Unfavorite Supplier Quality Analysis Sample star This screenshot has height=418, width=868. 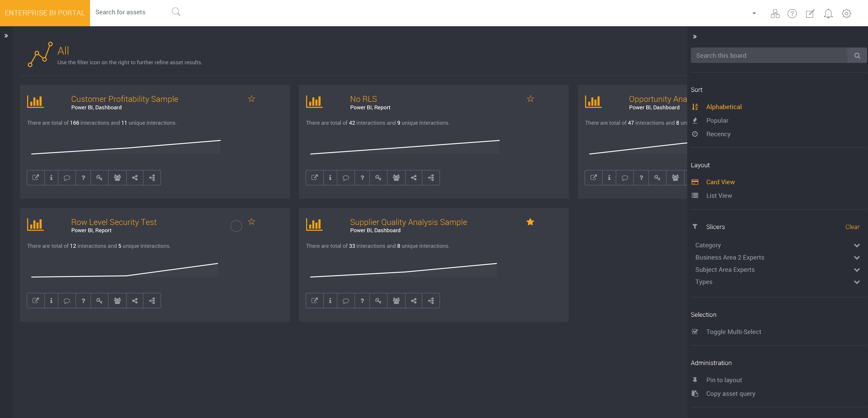point(530,222)
